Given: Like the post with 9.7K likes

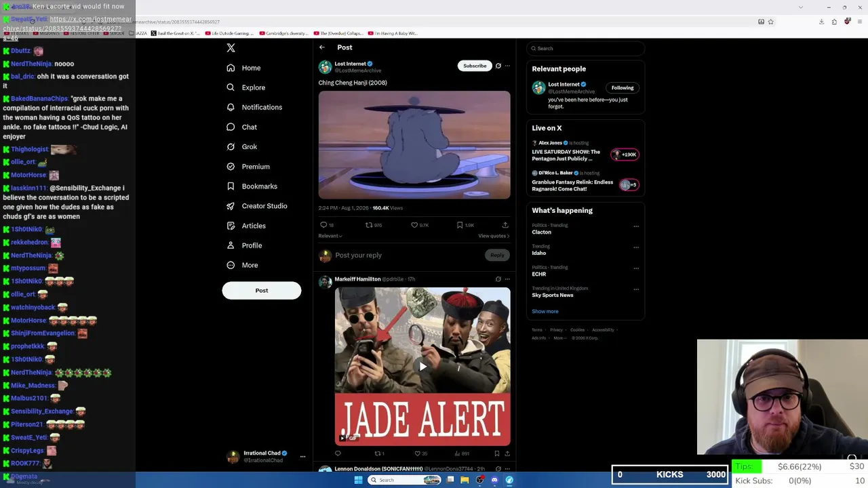Looking at the screenshot, I should click(x=414, y=225).
